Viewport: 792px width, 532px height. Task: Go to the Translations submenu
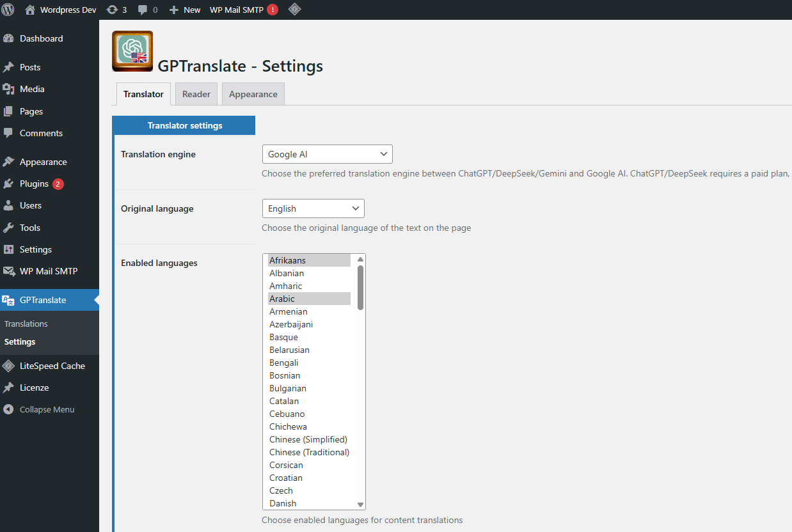(x=26, y=324)
